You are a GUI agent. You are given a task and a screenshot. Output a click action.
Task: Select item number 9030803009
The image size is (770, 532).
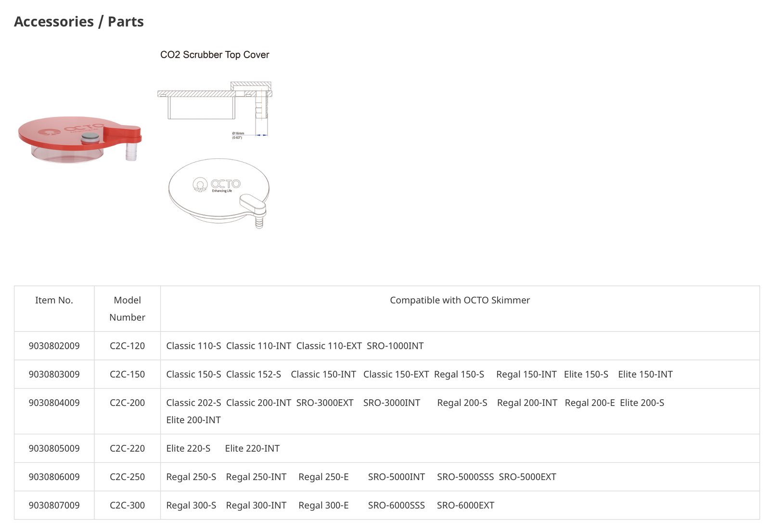tap(54, 374)
